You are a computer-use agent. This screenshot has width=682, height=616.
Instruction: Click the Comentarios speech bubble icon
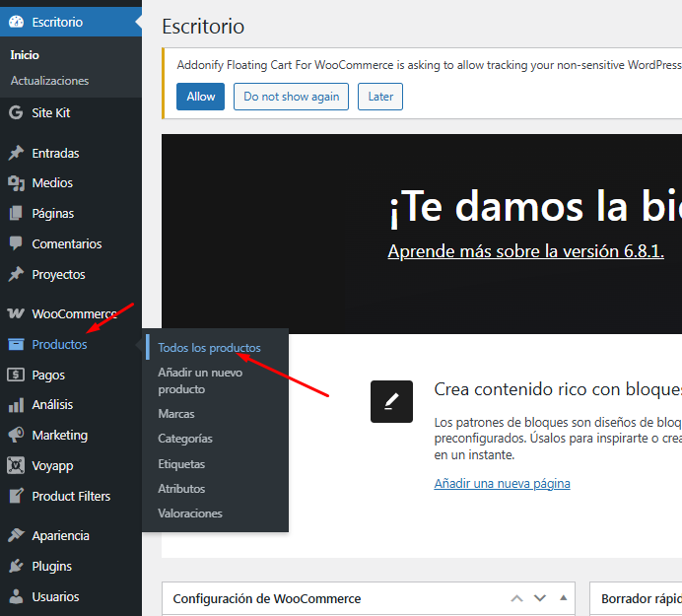[16, 244]
